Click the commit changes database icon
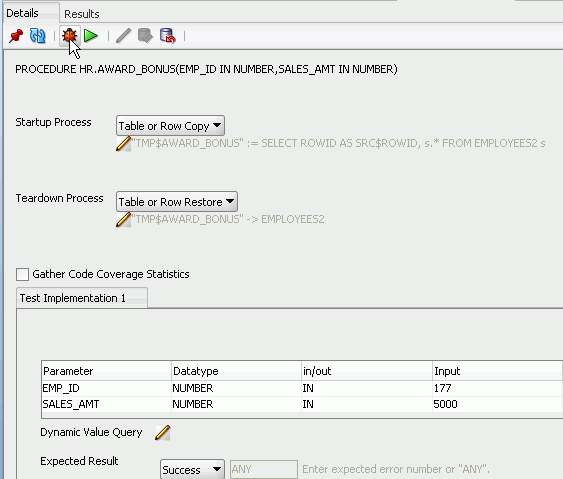 point(145,36)
